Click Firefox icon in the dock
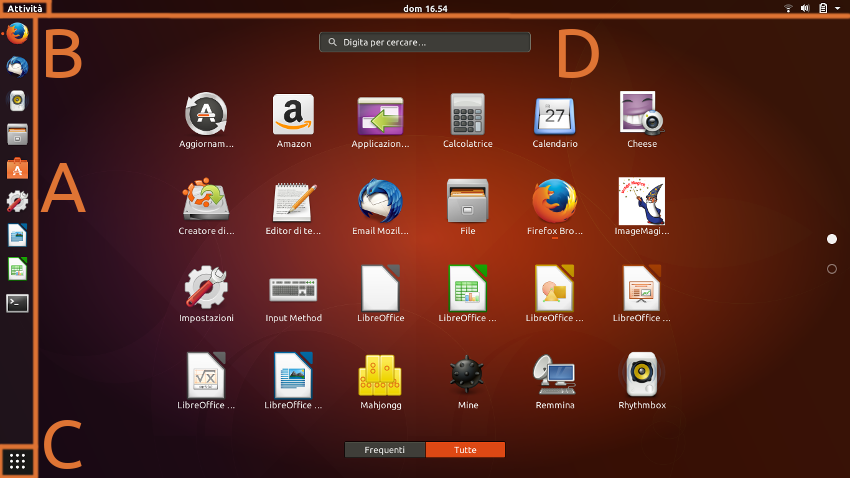This screenshot has height=478, width=850. point(18,34)
